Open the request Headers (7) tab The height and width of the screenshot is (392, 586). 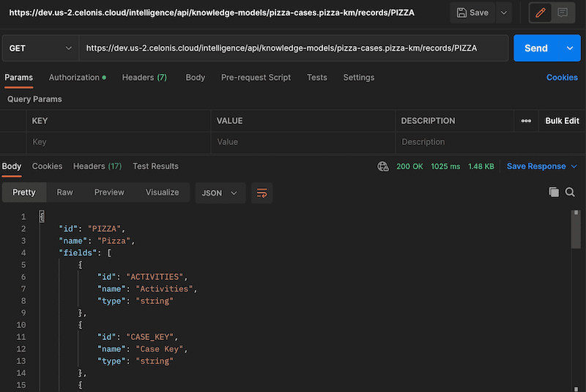point(144,78)
